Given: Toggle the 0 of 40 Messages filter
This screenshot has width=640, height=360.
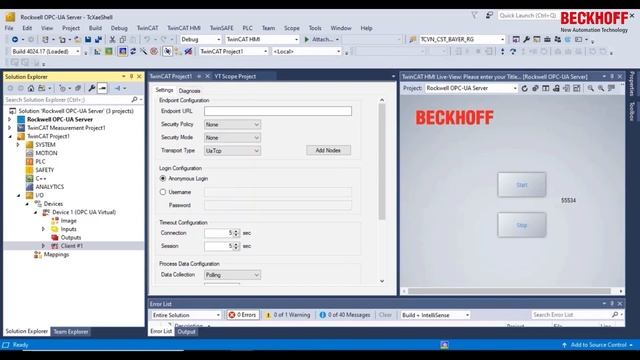Looking at the screenshot, I should (x=345, y=315).
